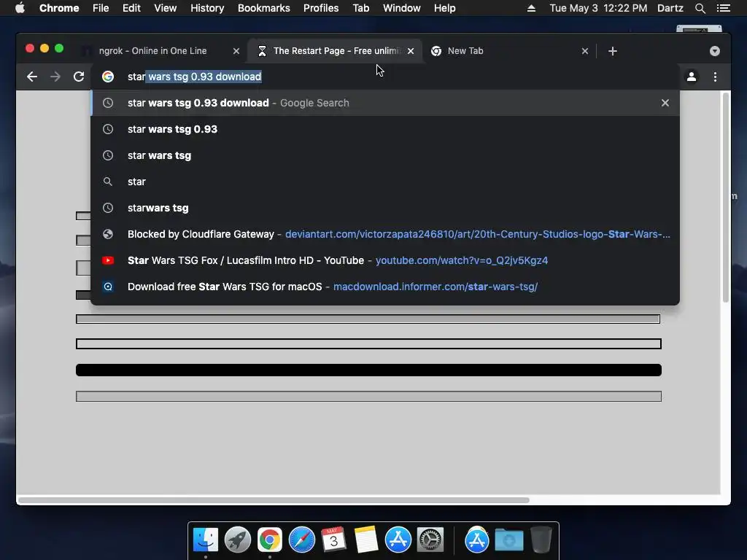Image resolution: width=747 pixels, height=560 pixels.
Task: Open Calendar from the Dock
Action: pos(333,540)
